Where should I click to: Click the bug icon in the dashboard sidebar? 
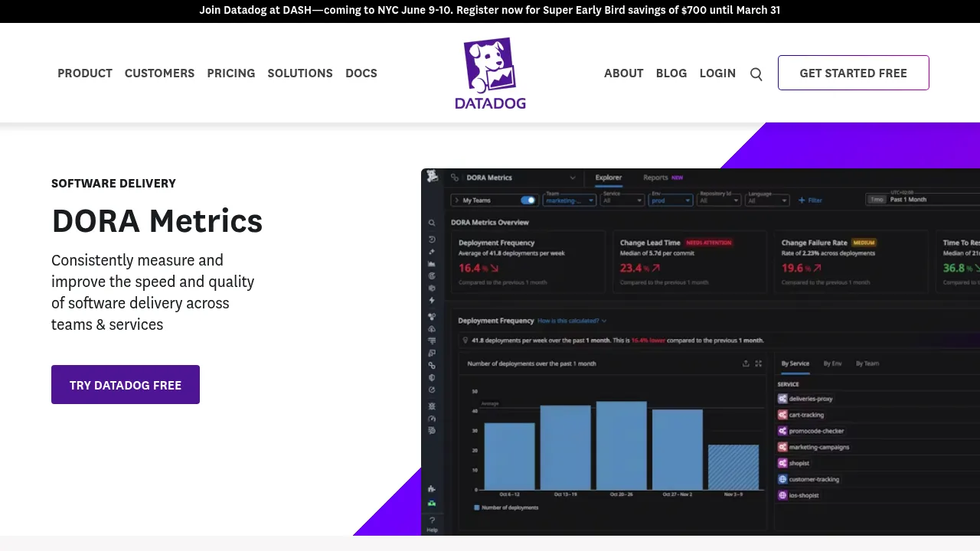432,406
